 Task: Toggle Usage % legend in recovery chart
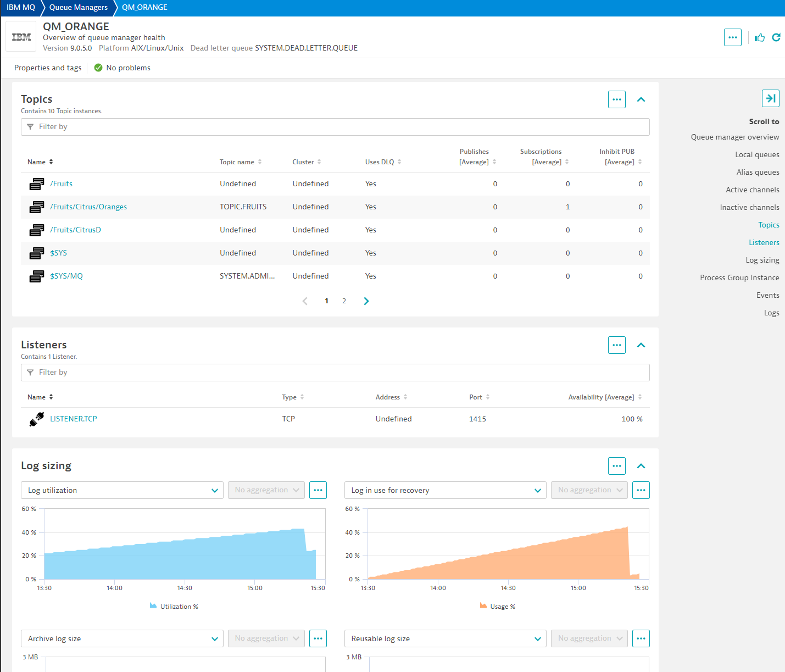tap(498, 607)
